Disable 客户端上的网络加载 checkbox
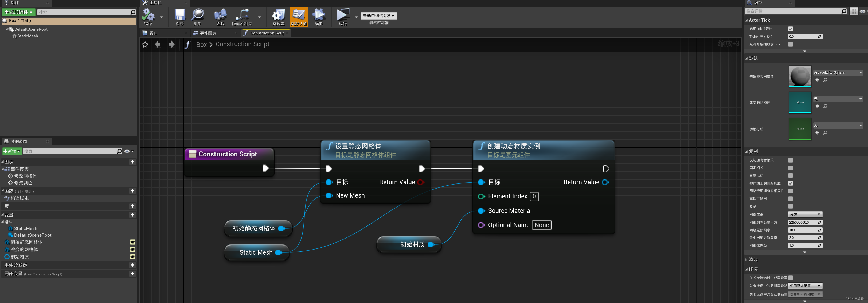The height and width of the screenshot is (303, 868). tap(790, 183)
